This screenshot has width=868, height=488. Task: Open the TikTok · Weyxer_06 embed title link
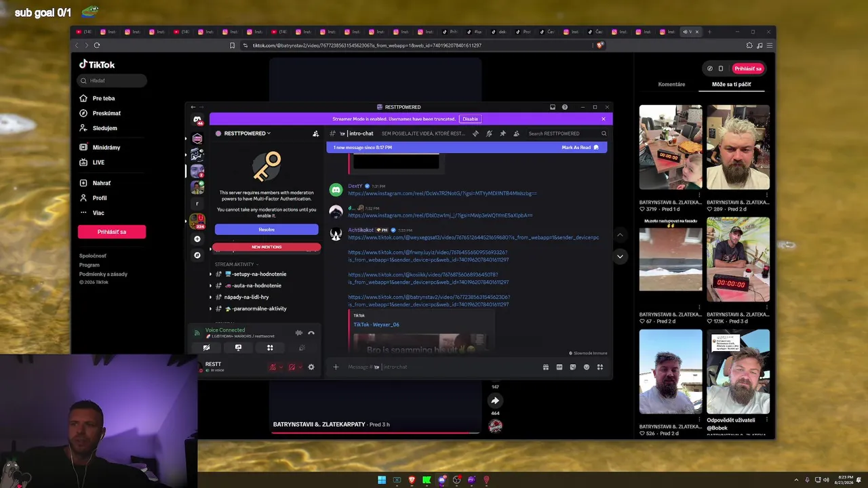(376, 325)
